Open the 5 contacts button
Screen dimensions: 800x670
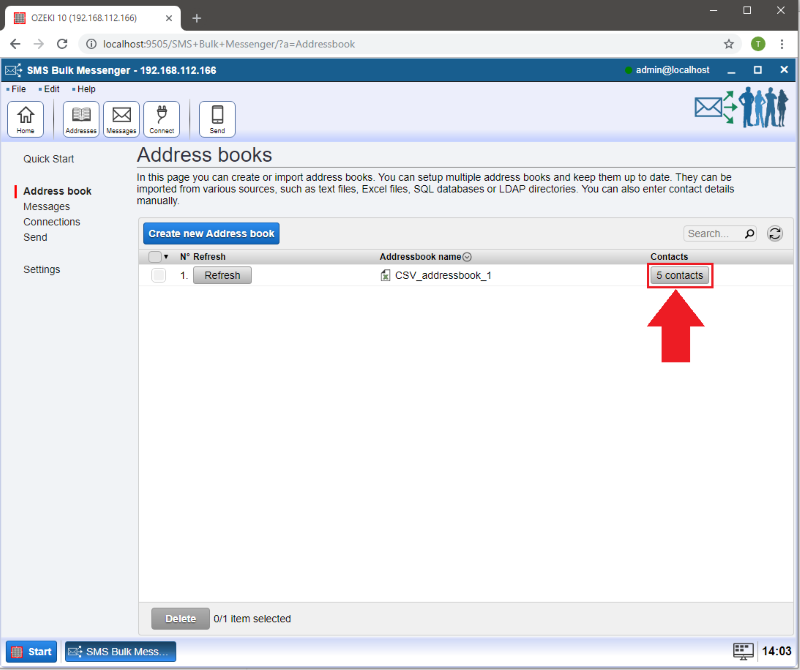(x=680, y=276)
